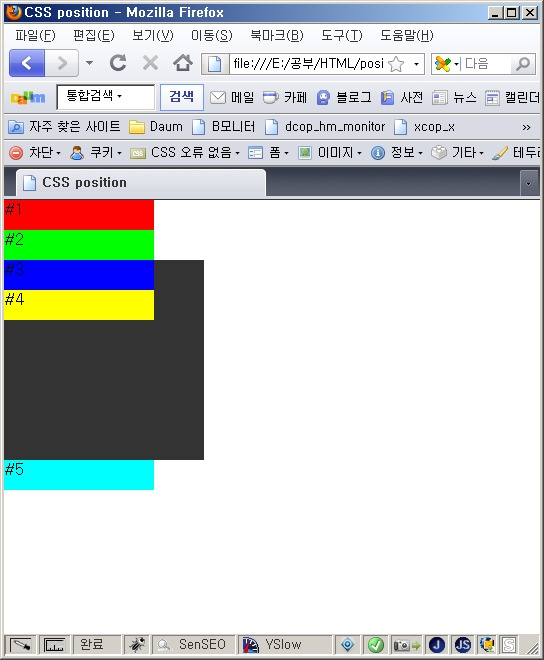This screenshot has height=660, width=544.
Task: Go to the Home page icon
Action: (183, 63)
